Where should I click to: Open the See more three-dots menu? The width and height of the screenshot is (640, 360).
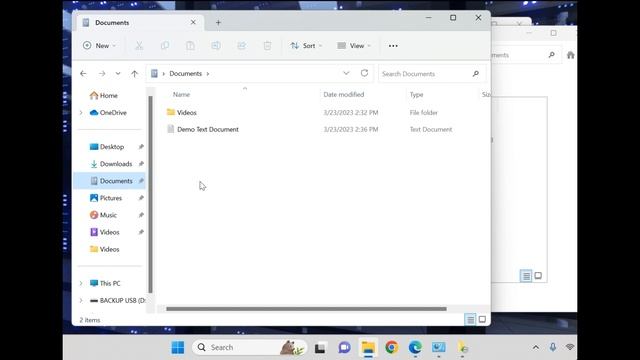(x=393, y=46)
